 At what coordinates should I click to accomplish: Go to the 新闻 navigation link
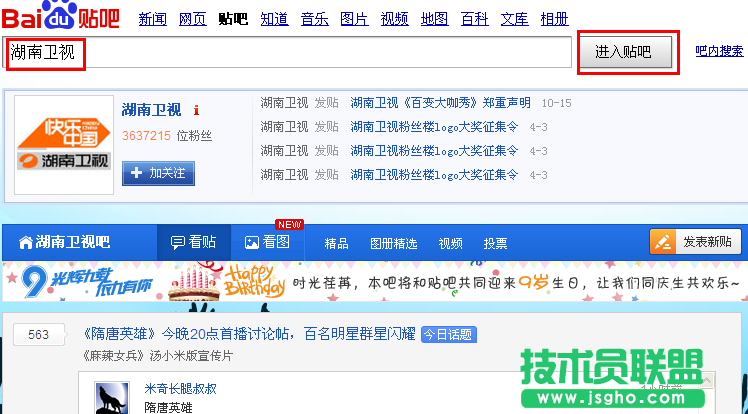pos(153,19)
